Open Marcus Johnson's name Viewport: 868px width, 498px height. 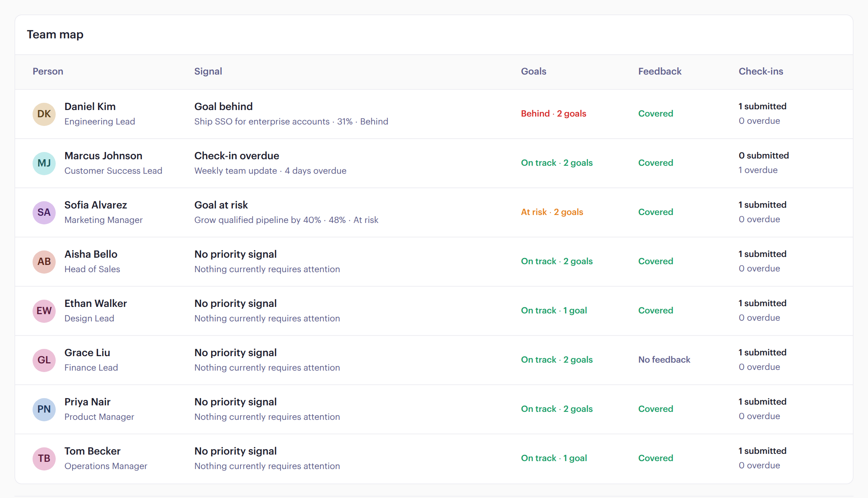(x=103, y=156)
